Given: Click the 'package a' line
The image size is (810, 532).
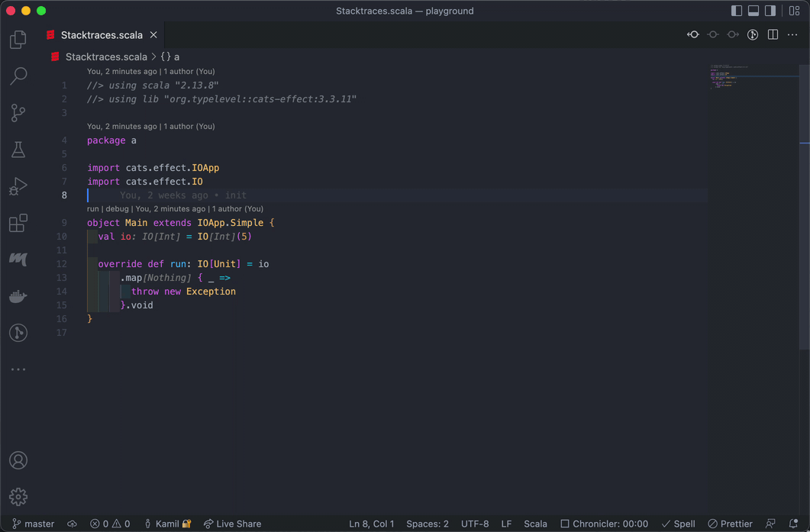Looking at the screenshot, I should tap(111, 140).
